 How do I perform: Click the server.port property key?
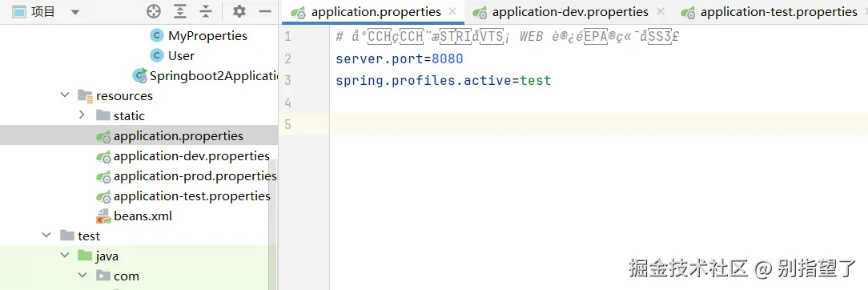point(380,59)
